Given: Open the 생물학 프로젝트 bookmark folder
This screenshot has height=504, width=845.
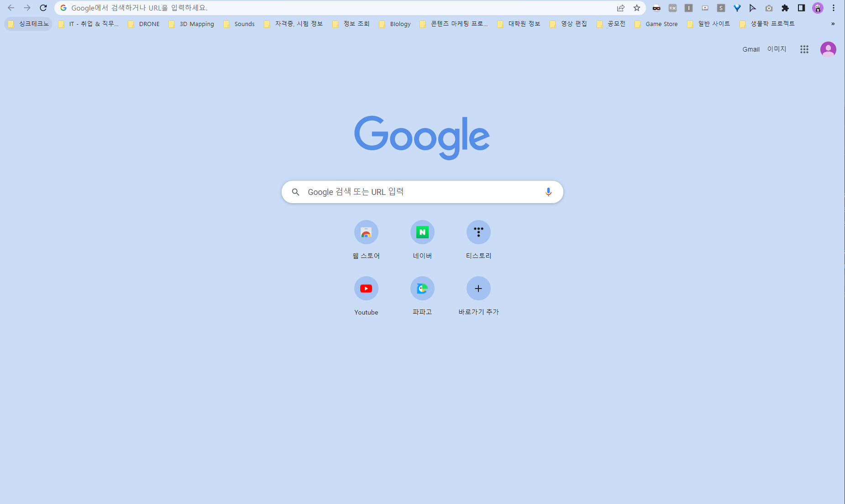Looking at the screenshot, I should (767, 24).
